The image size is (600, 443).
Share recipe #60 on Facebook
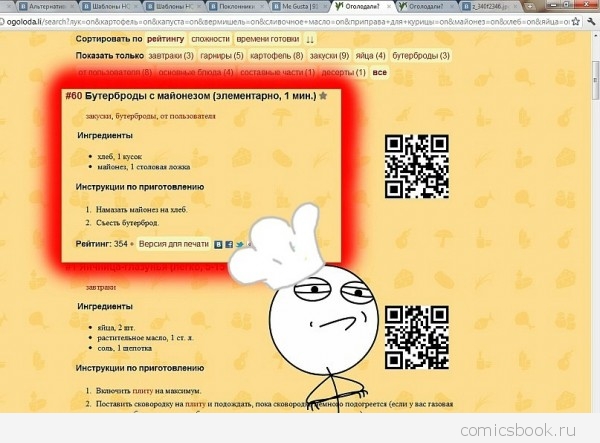[x=229, y=244]
